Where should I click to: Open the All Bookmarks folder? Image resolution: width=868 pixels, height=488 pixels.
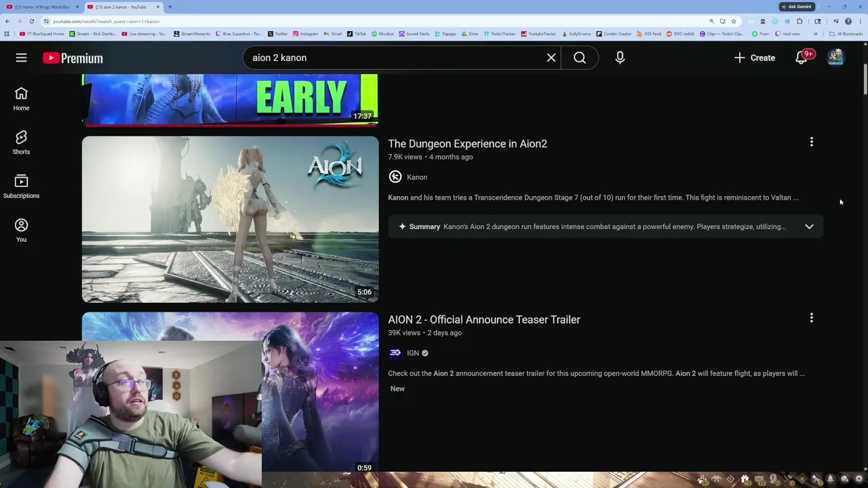coord(846,34)
